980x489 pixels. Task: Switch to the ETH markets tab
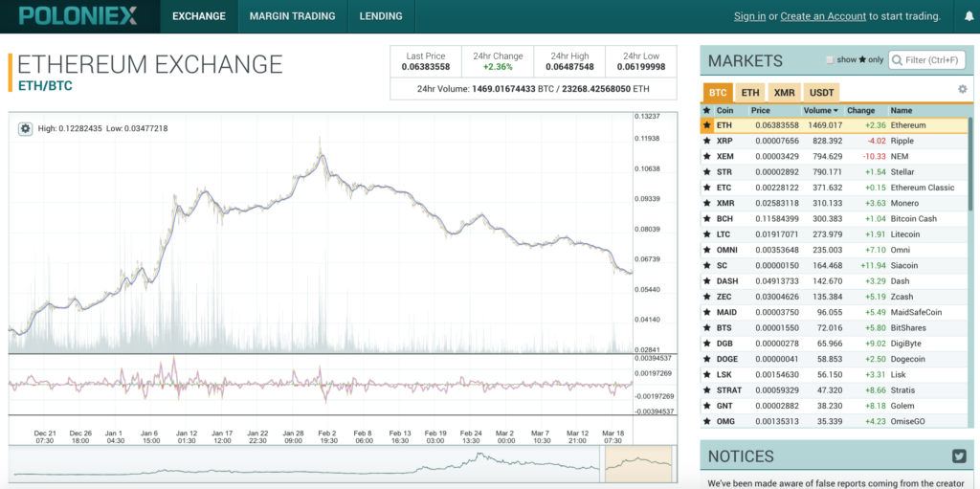(750, 93)
